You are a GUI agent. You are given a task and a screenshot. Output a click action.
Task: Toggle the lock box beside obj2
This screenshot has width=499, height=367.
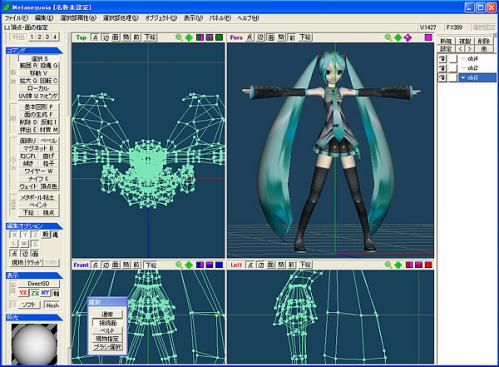click(x=453, y=68)
